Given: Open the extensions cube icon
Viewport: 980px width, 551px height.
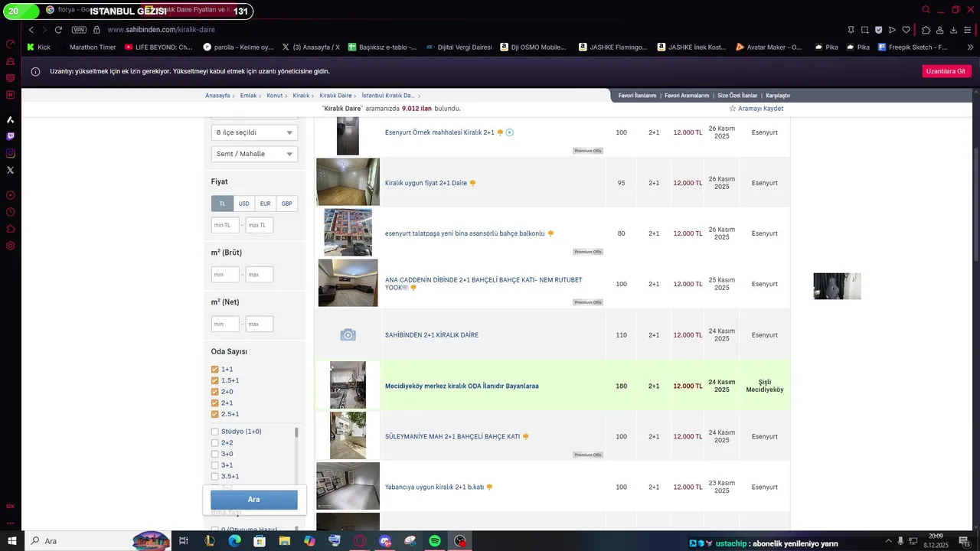Looking at the screenshot, I should (926, 30).
